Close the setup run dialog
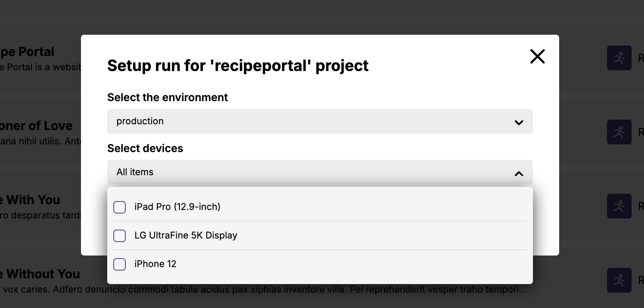 pos(537,56)
